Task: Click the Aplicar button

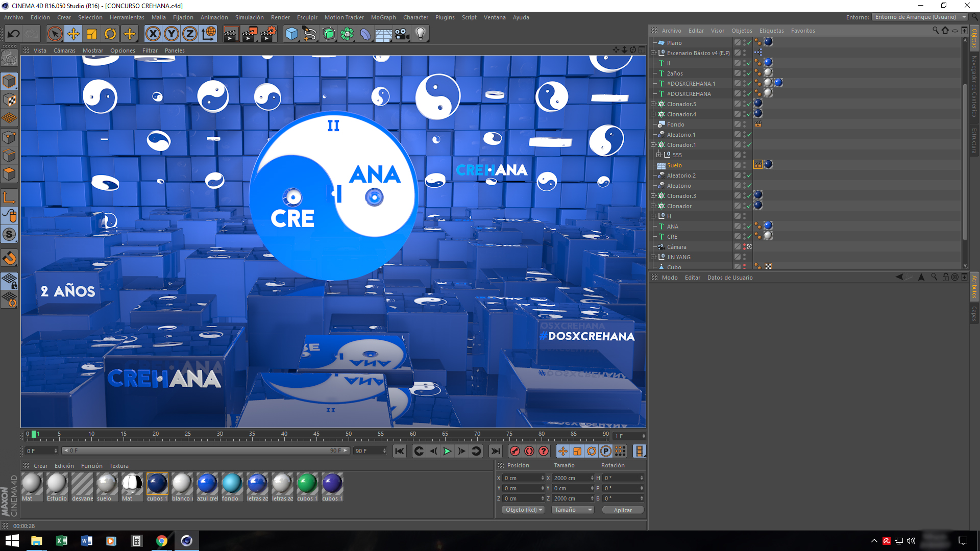Action: (x=623, y=510)
